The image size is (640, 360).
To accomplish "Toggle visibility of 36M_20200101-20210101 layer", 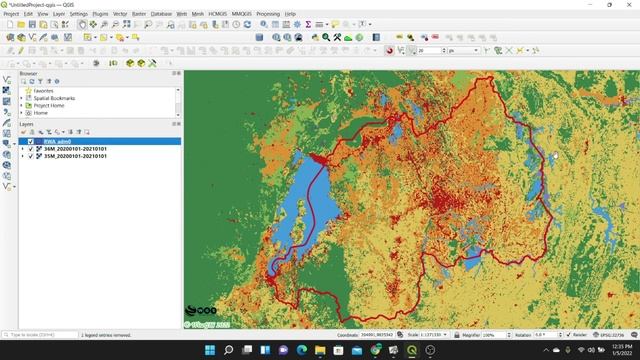I will coord(31,149).
